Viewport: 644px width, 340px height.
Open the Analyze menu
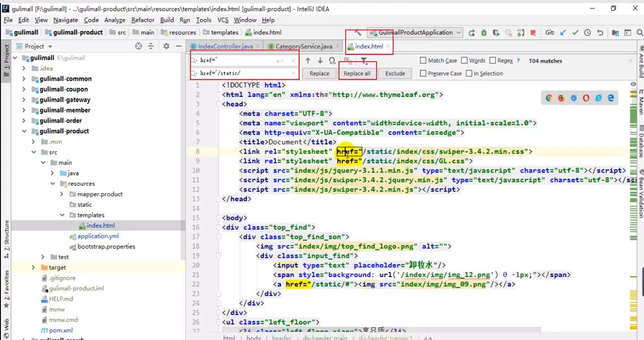tap(115, 20)
